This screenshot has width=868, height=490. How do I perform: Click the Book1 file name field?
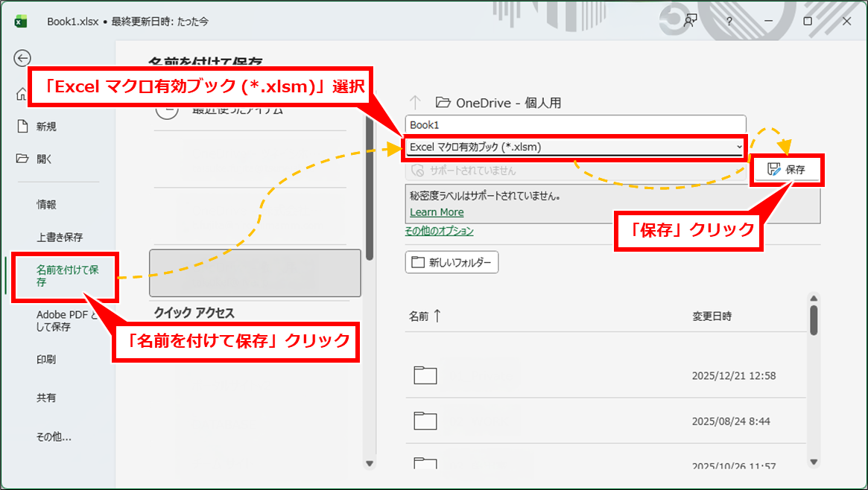point(574,125)
